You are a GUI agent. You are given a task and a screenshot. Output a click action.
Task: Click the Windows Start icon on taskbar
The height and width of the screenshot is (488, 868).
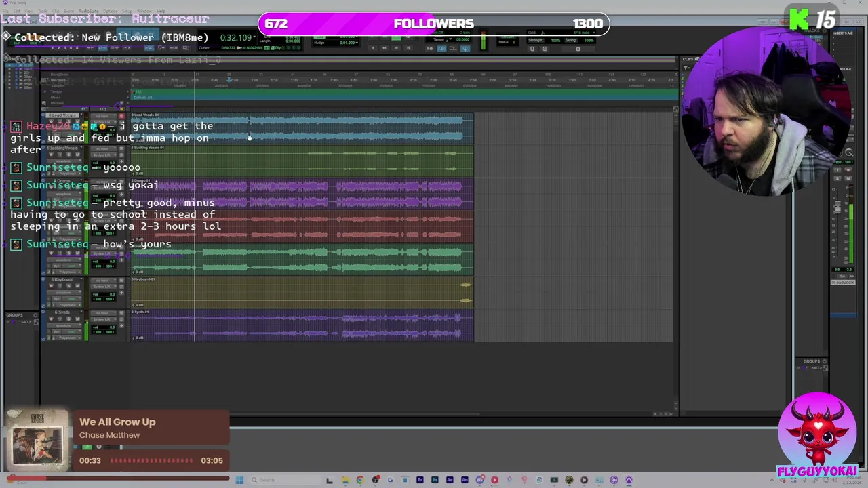point(239,480)
